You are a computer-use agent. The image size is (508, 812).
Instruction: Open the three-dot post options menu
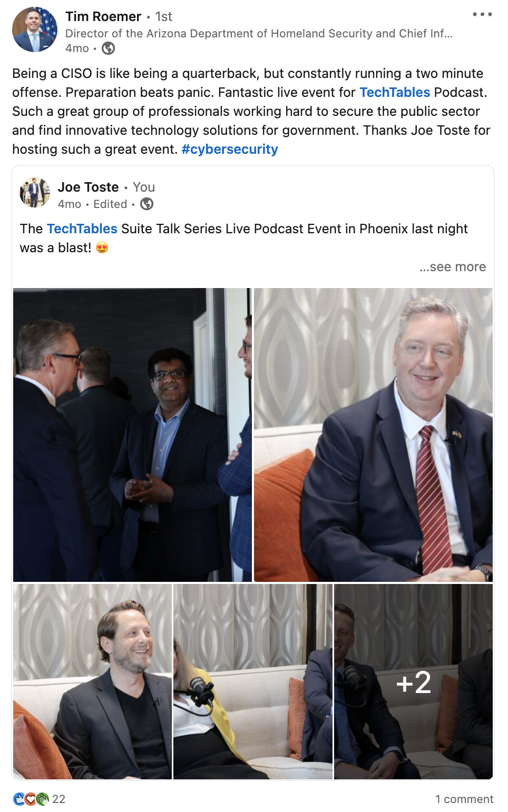pos(482,15)
